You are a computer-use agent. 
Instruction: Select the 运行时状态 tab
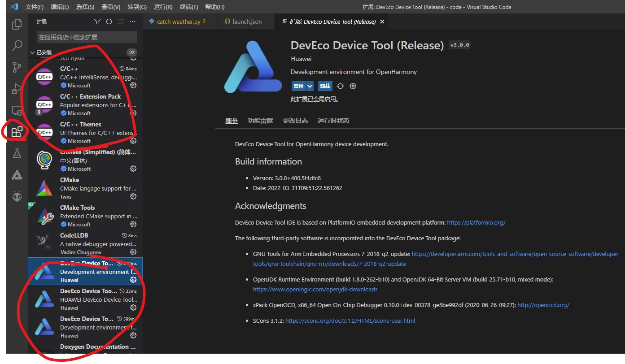click(x=333, y=121)
